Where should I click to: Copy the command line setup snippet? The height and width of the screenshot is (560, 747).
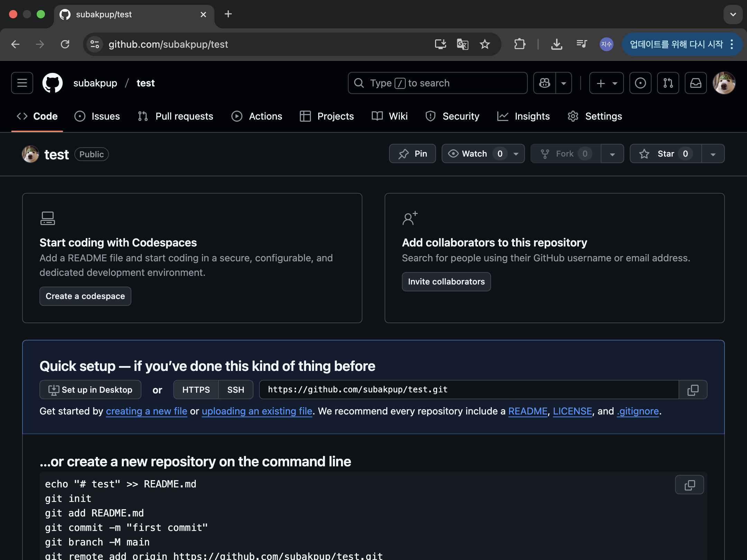coord(689,485)
